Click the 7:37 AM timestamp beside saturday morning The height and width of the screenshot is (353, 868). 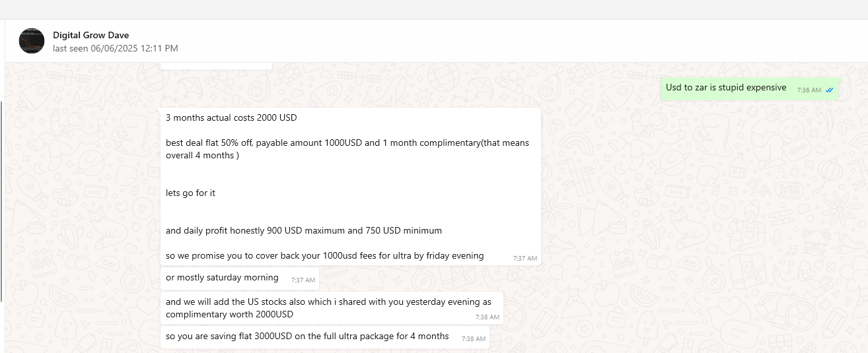pos(303,280)
